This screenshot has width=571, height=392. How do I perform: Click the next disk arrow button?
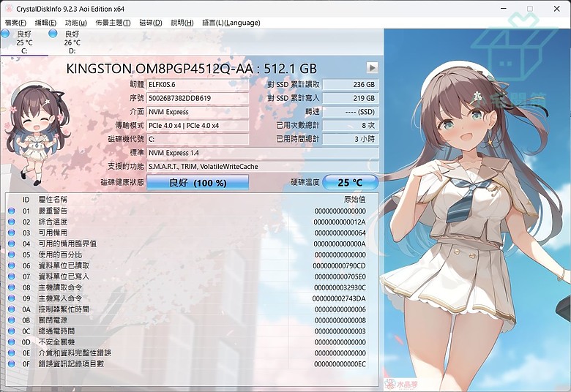(372, 68)
